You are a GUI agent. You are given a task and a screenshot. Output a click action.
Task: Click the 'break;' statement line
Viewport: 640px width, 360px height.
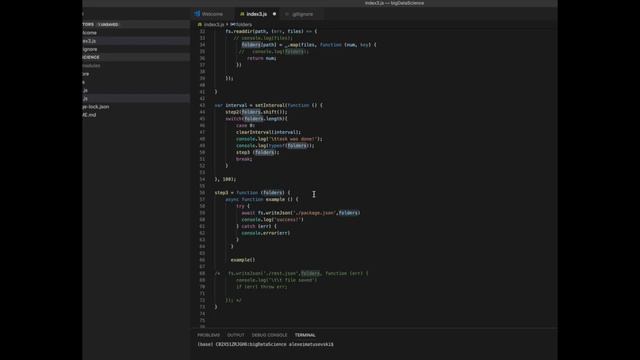coord(244,159)
